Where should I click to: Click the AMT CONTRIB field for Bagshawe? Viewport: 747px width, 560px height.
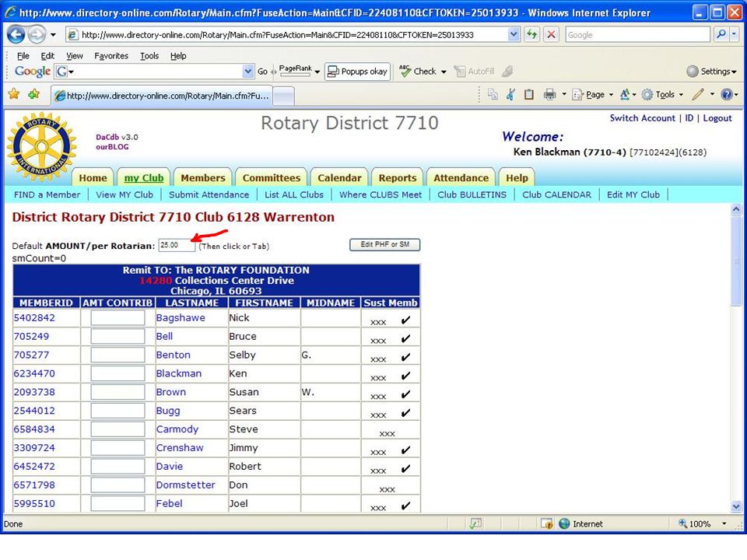pos(117,317)
